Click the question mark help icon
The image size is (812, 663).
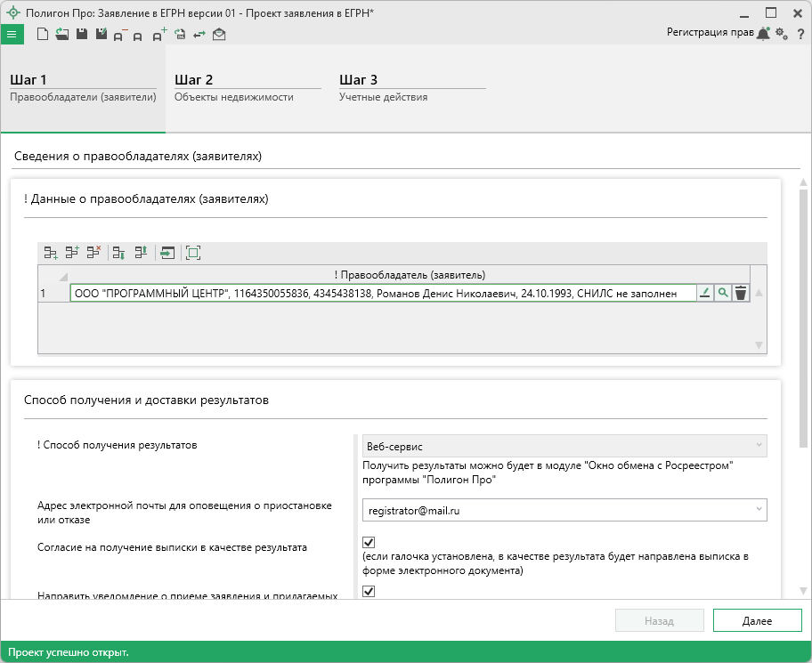click(x=800, y=34)
